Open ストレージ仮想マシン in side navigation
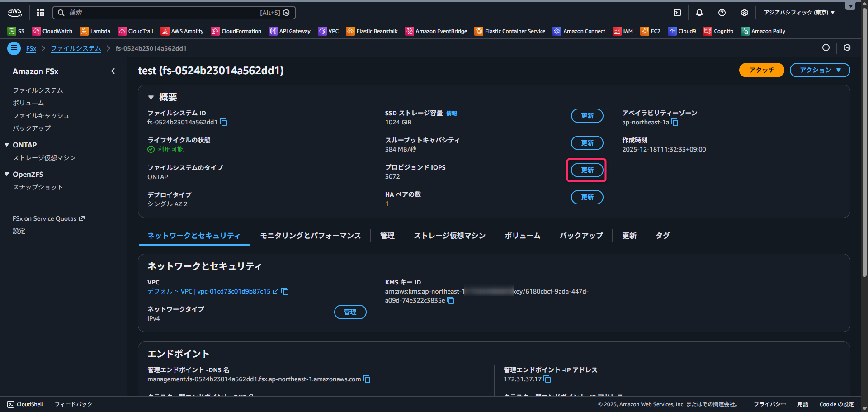This screenshot has height=412, width=868. point(44,158)
